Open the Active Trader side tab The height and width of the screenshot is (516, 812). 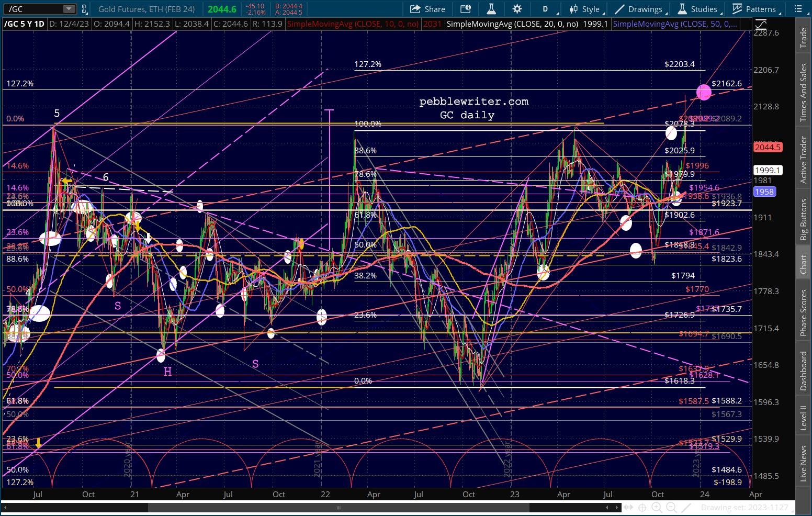click(803, 160)
